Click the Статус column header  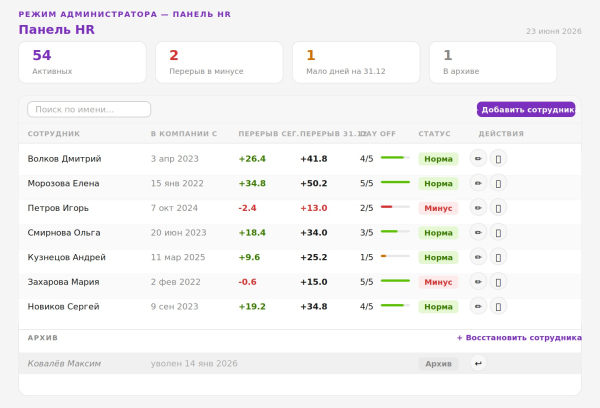pos(434,134)
